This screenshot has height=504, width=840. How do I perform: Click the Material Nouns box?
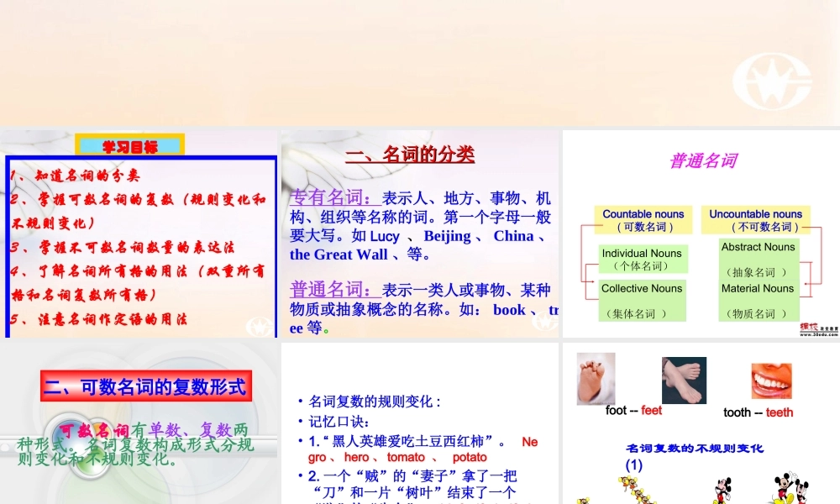pos(759,301)
